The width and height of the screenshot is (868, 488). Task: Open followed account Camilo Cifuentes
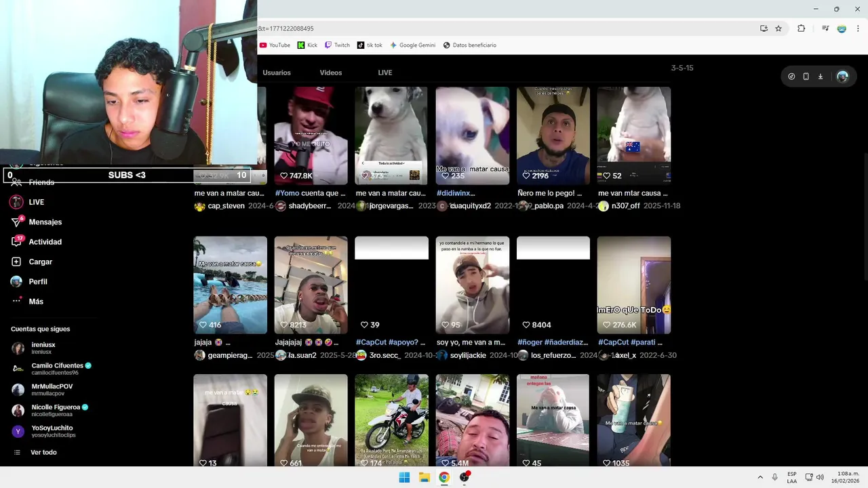52,369
